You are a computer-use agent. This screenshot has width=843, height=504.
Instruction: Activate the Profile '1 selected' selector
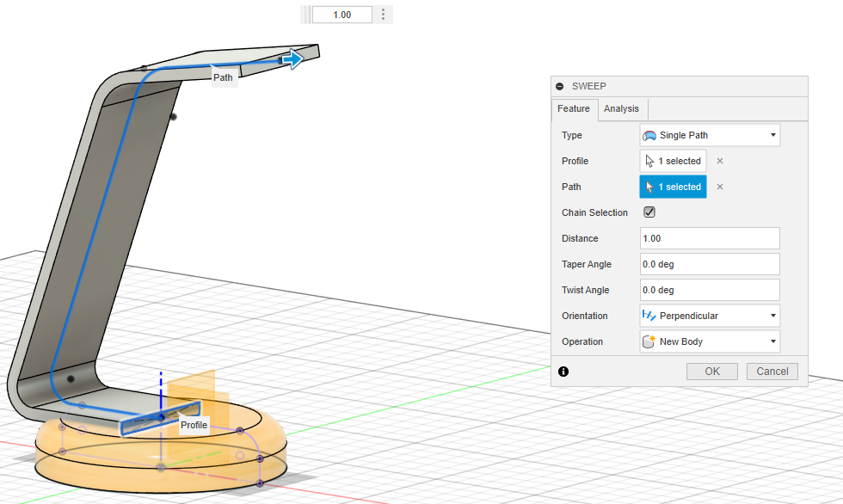pos(673,161)
